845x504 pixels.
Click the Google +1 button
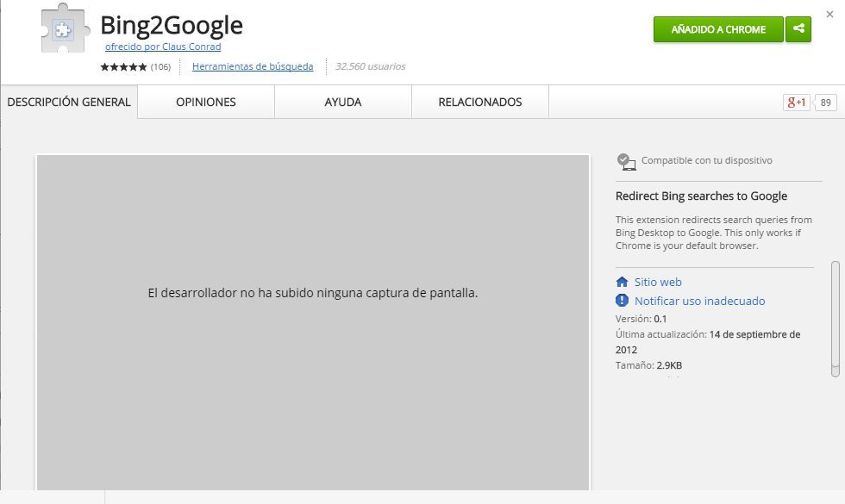pos(796,103)
